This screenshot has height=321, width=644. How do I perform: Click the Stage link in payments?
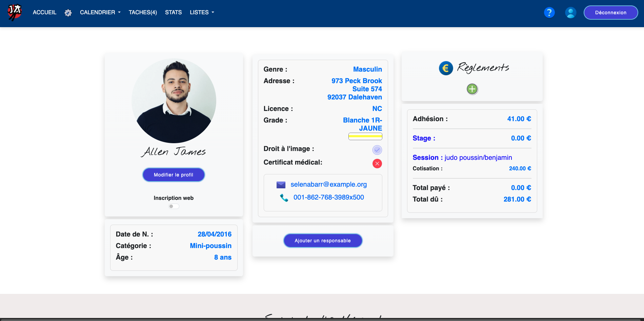click(x=424, y=138)
